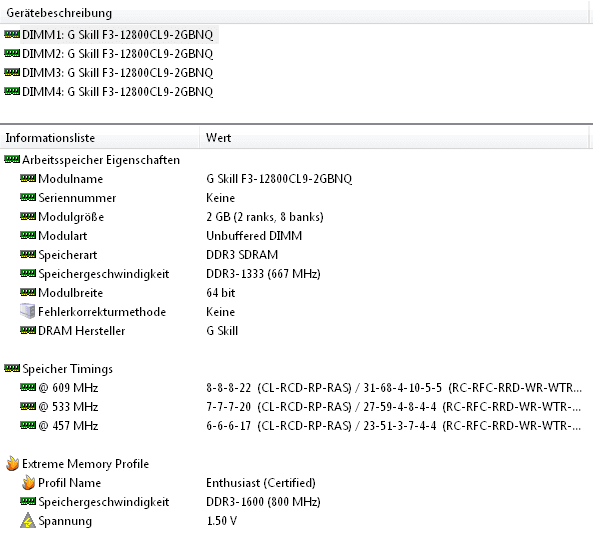Viewport: 593px width, 552px height.
Task: Click the value DDR3-1600 (800 MHz)
Action: click(263, 502)
